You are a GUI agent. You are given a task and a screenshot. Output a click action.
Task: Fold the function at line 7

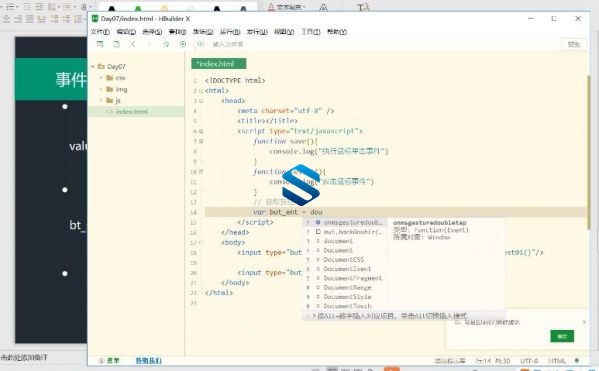point(201,141)
